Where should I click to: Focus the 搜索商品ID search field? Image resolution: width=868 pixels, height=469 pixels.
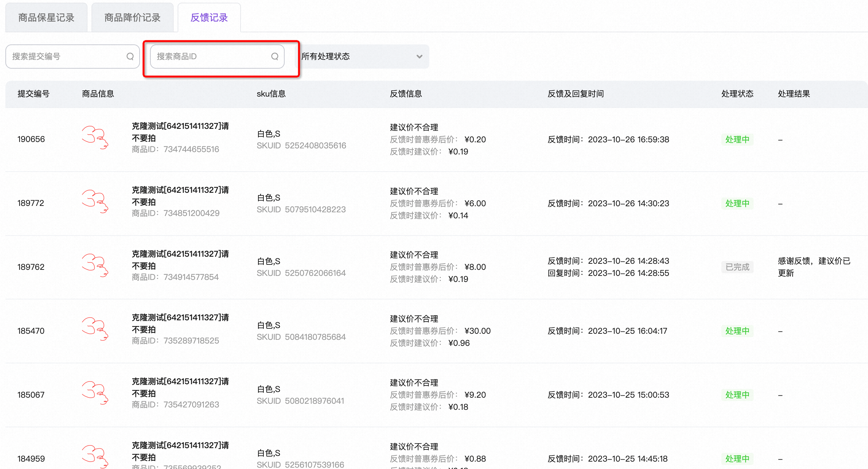pyautogui.click(x=217, y=56)
